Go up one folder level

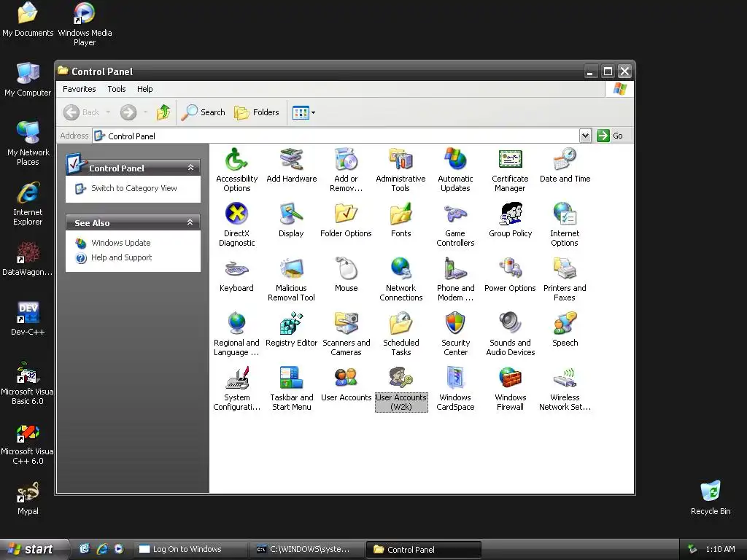point(163,112)
